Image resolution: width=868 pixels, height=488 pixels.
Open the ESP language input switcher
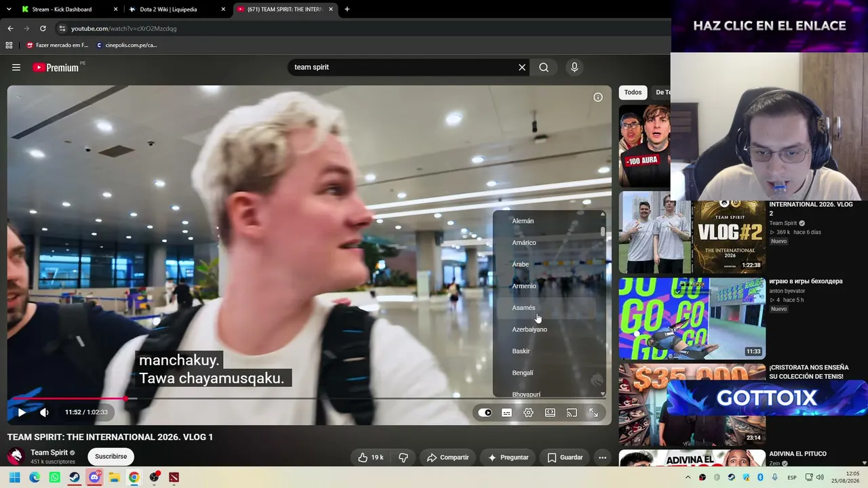click(791, 477)
